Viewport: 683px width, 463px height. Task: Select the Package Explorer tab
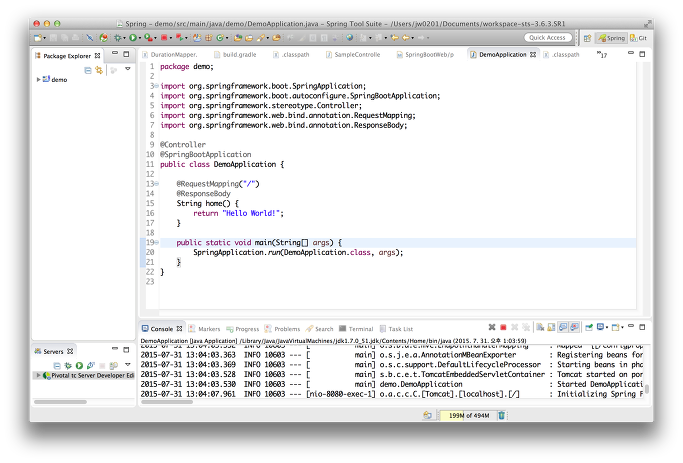67,56
